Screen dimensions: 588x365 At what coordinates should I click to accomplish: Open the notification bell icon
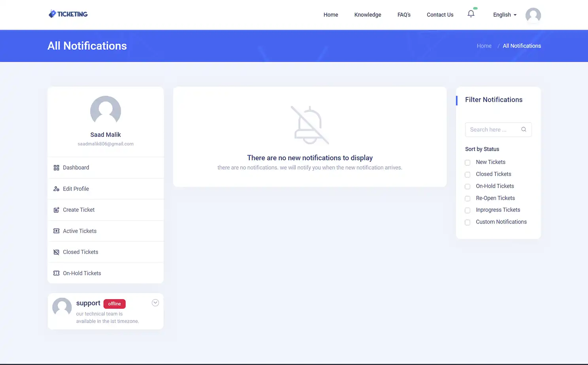[x=471, y=13]
